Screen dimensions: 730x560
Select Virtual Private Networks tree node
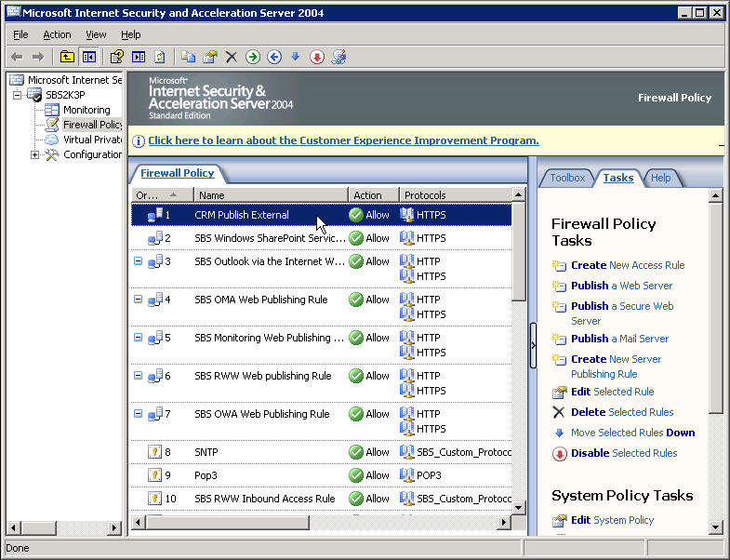pos(92,140)
